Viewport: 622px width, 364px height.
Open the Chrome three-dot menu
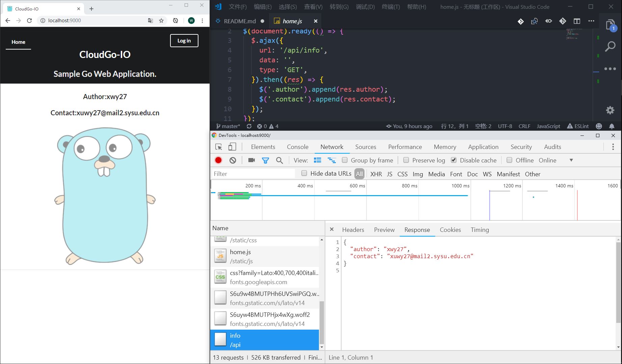click(202, 21)
